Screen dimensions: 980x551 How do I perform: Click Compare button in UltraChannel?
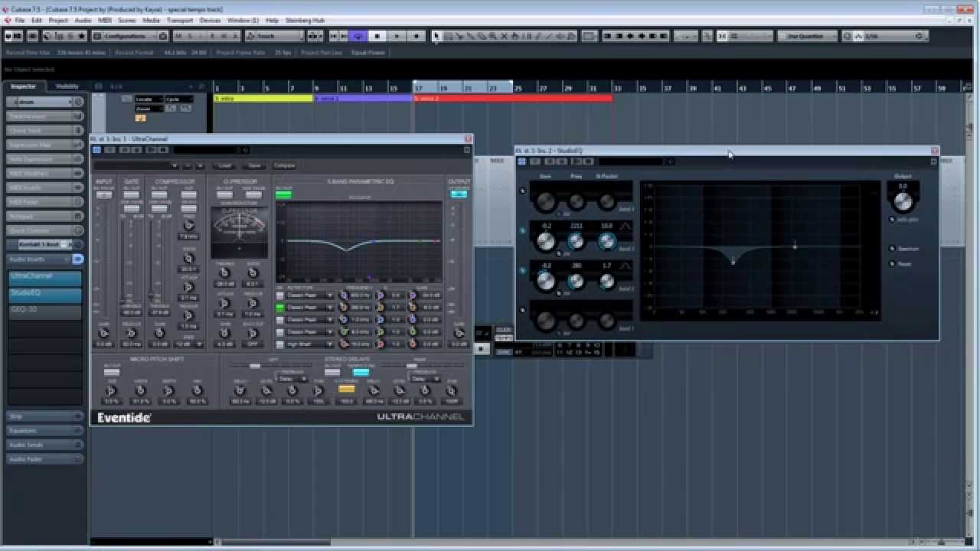(x=284, y=165)
